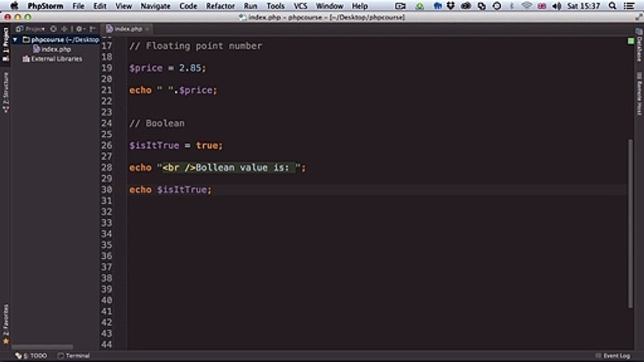644x362 pixels.
Task: Open the Window menu
Action: click(x=330, y=6)
